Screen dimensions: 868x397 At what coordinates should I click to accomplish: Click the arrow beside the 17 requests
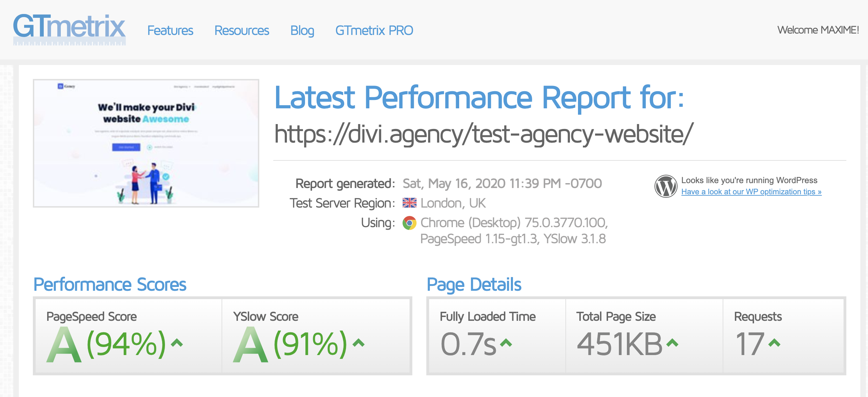pos(774,343)
